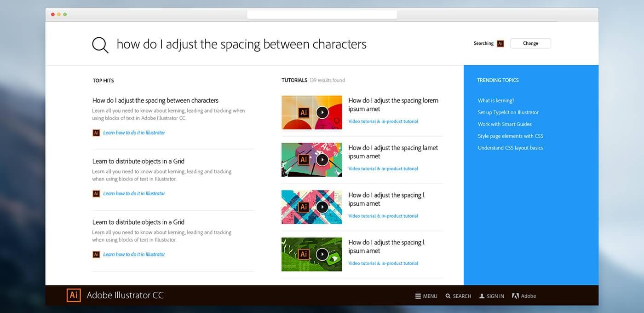Open "Set up Typekit on Illustrator"
The width and height of the screenshot is (644, 313).
(508, 112)
